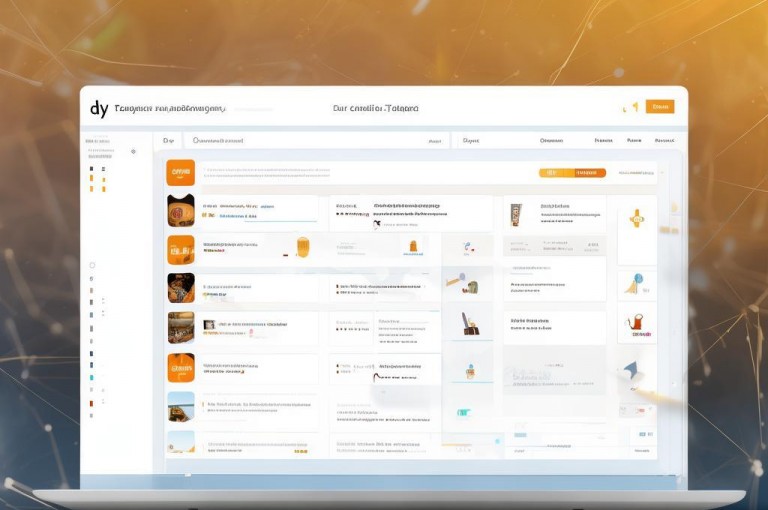Screen dimensions: 768x510
Task: Open the blue-sky boat thumbnail in the sixth row
Action: (181, 407)
